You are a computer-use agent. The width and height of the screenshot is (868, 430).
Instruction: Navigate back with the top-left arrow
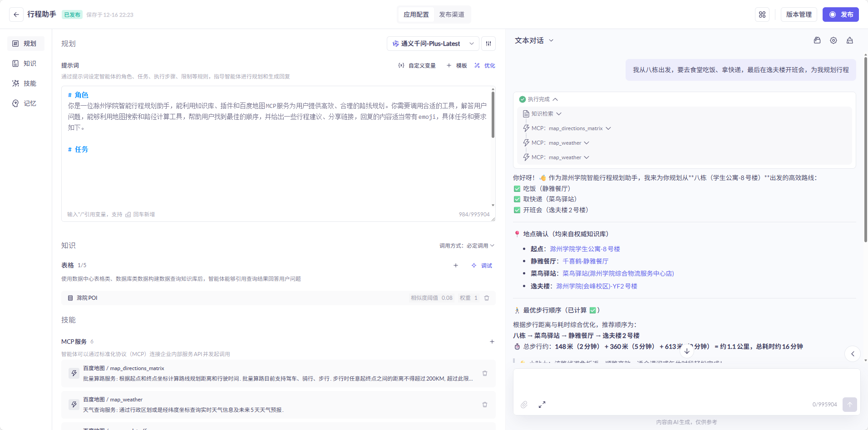(x=16, y=14)
